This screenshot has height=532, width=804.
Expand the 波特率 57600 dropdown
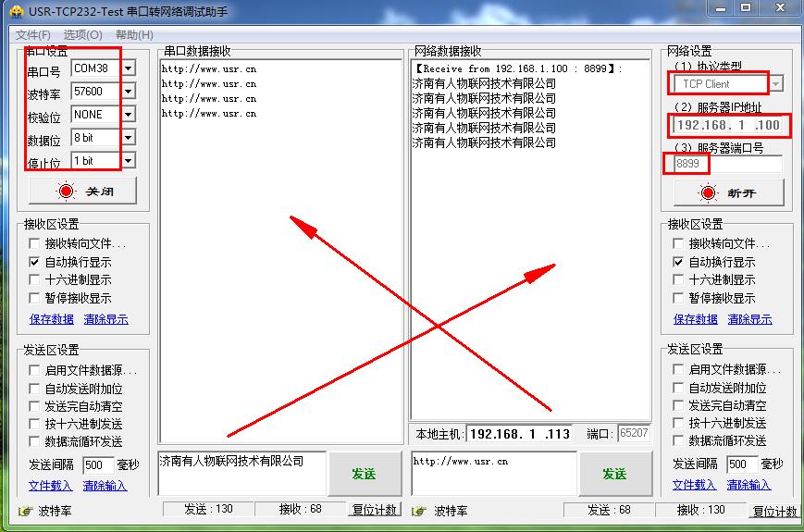(128, 92)
